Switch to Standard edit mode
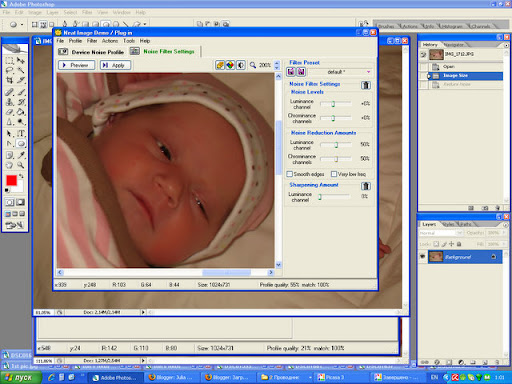The image size is (512, 384). coord(9,202)
